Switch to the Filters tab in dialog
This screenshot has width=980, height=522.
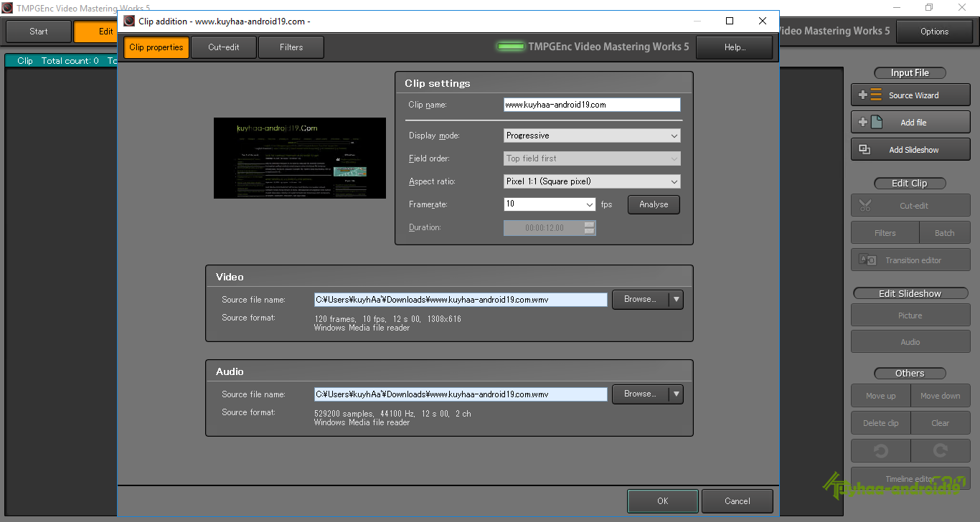point(291,47)
